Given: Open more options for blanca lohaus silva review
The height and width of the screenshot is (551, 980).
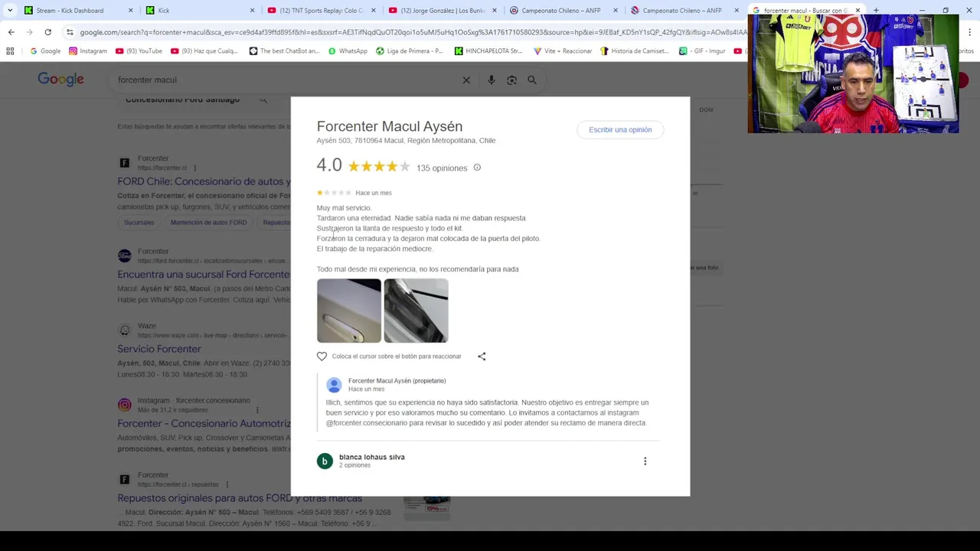Looking at the screenshot, I should coord(645,461).
